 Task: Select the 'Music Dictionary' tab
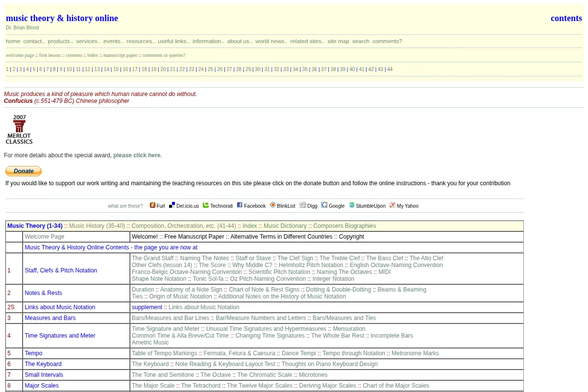coord(285,226)
